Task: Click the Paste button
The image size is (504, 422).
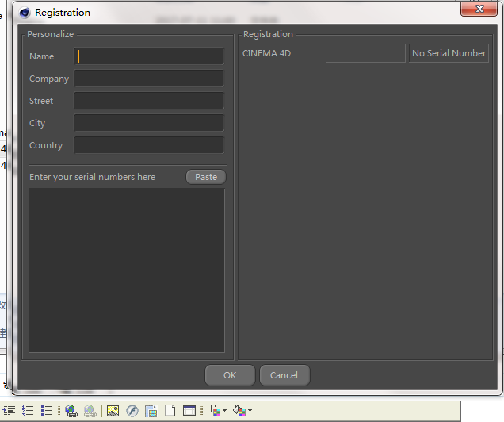Action: click(x=206, y=177)
